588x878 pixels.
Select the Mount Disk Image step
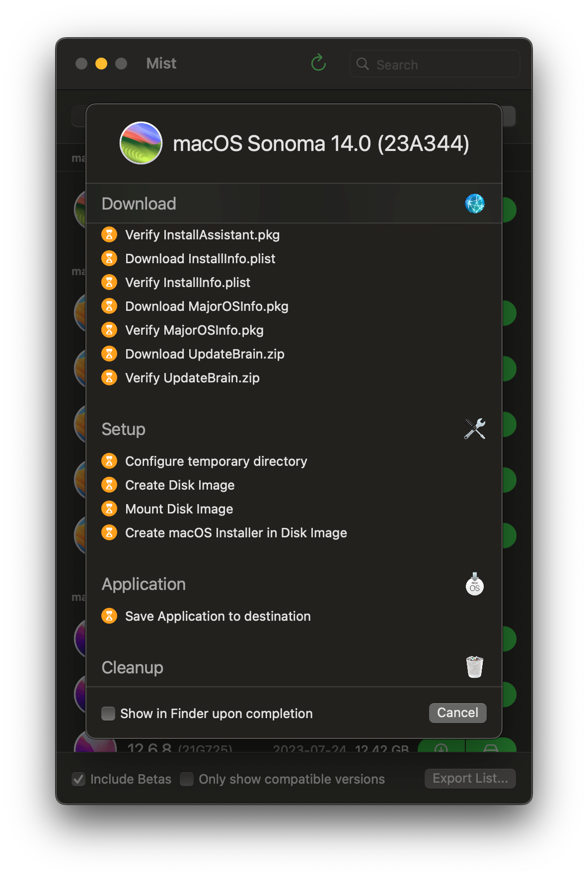coord(179,509)
